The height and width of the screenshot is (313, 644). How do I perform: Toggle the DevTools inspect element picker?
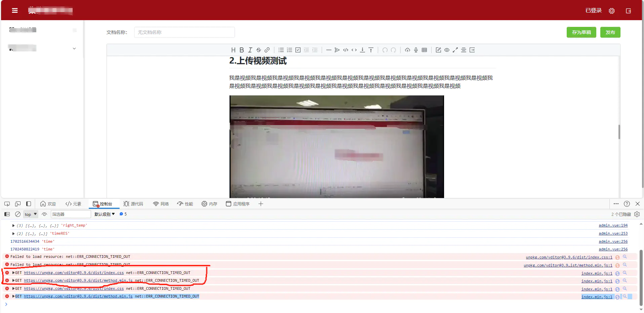coord(7,204)
